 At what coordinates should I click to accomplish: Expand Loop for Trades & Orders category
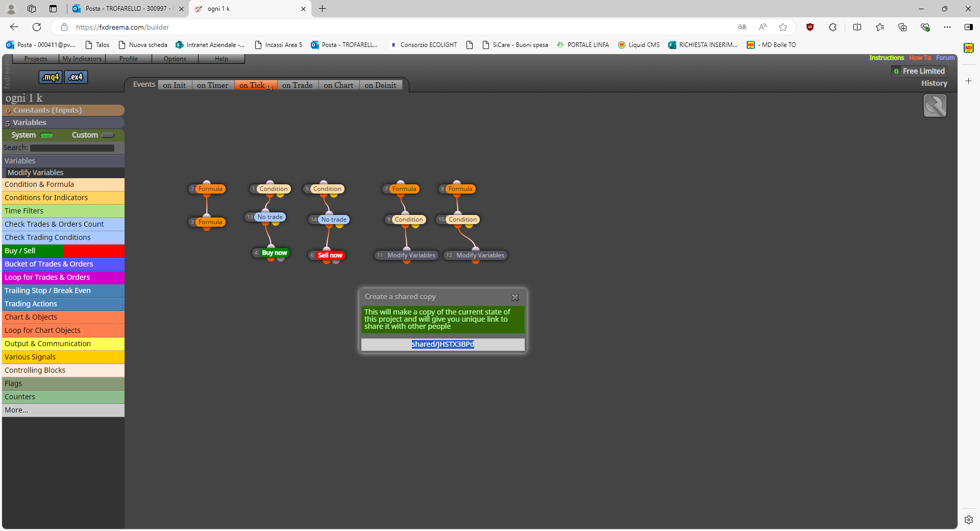tap(63, 277)
